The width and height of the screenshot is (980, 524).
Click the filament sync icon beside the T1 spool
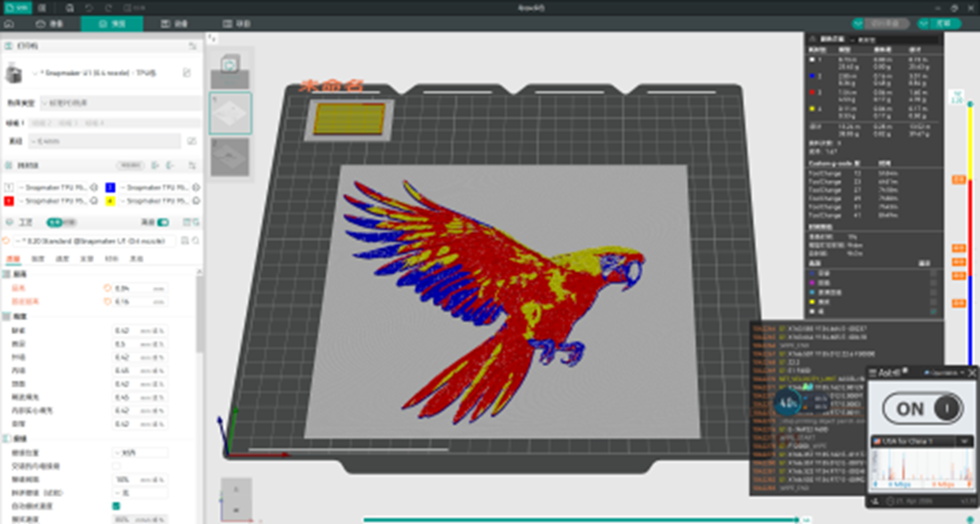tap(94, 187)
